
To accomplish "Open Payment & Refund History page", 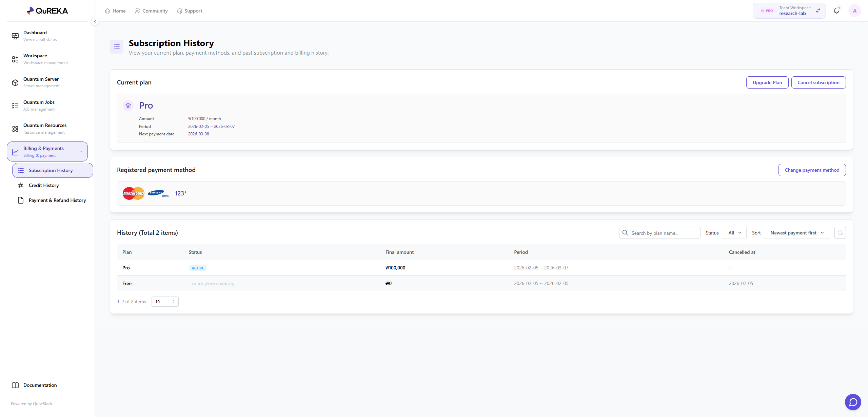I will coord(57,200).
